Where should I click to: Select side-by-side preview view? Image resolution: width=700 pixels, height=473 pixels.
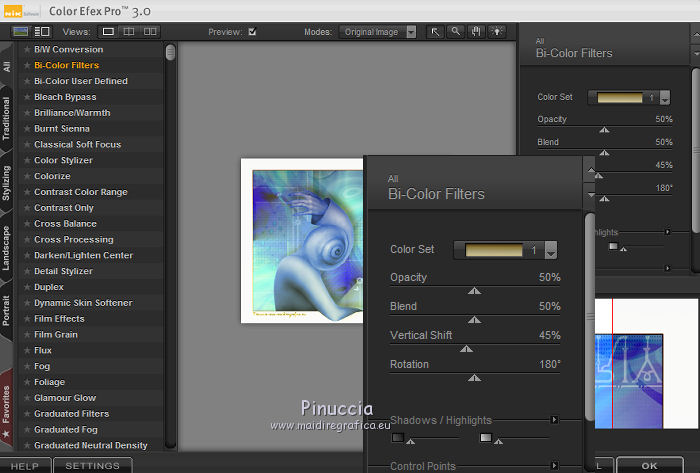coord(149,32)
